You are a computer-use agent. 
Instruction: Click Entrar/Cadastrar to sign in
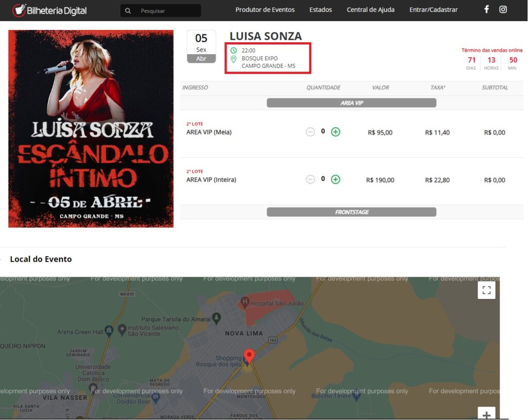(x=433, y=10)
